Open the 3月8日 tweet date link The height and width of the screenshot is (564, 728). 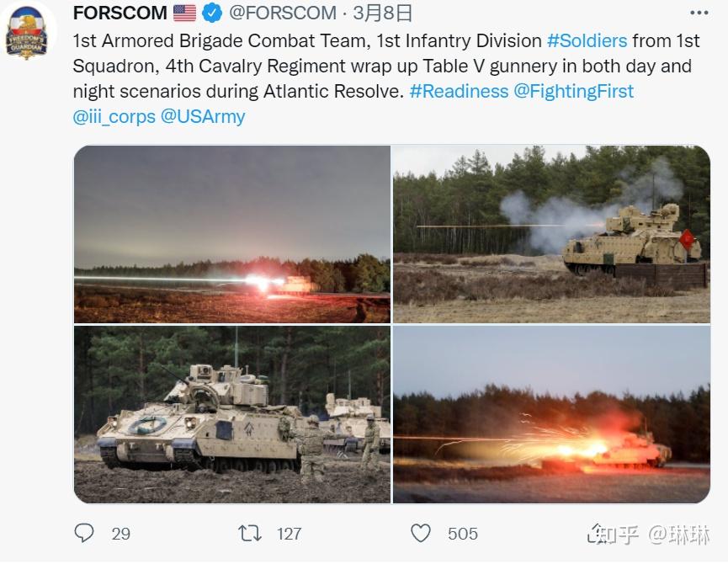383,13
